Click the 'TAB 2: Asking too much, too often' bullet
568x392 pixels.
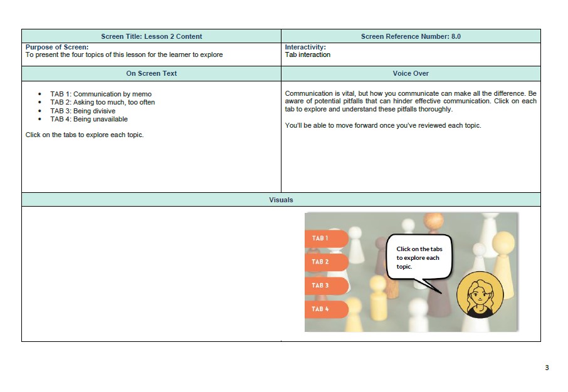pos(102,103)
